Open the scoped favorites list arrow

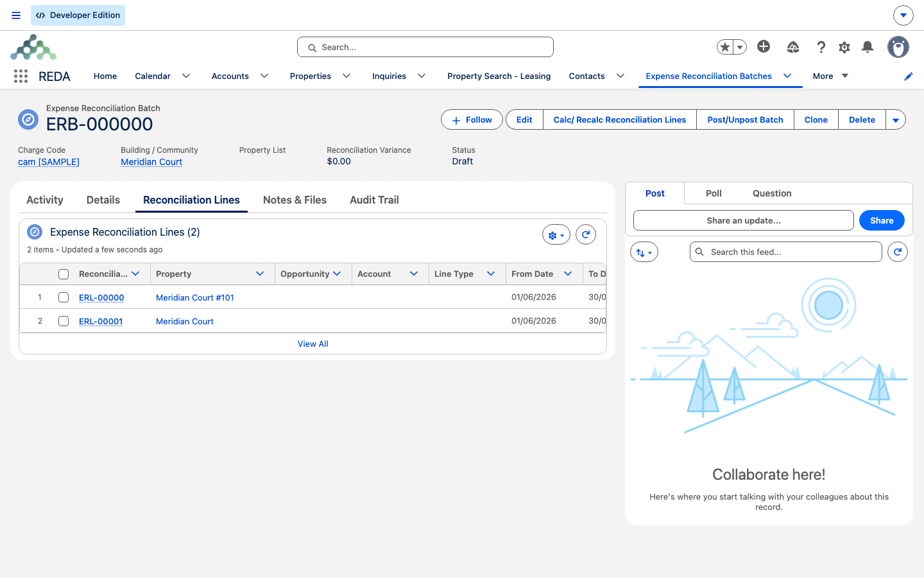click(x=740, y=47)
